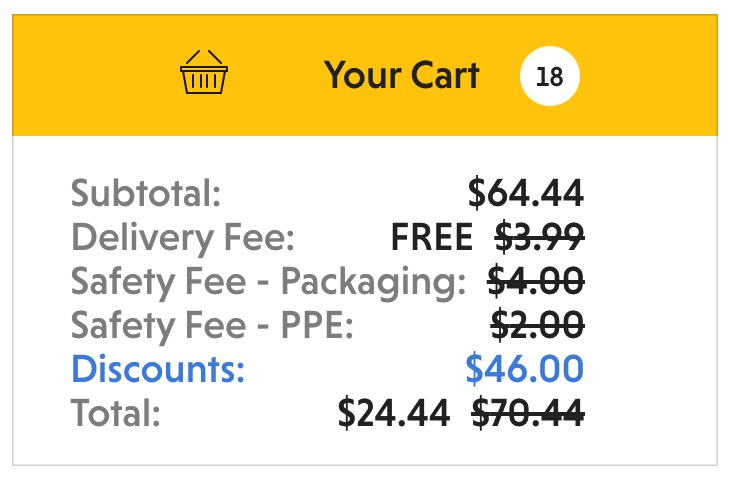This screenshot has height=478, width=732.
Task: Click the $24.44 discounted total
Action: point(393,413)
